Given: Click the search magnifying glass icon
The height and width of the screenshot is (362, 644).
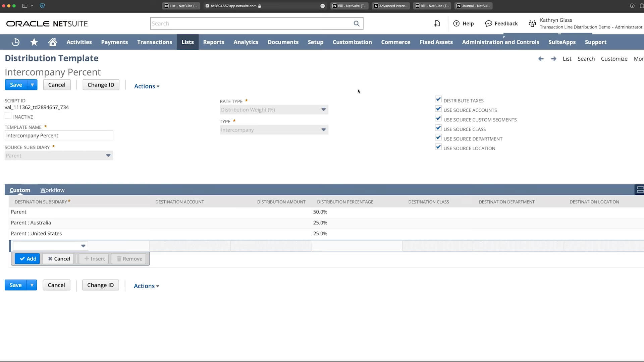Looking at the screenshot, I should (356, 23).
